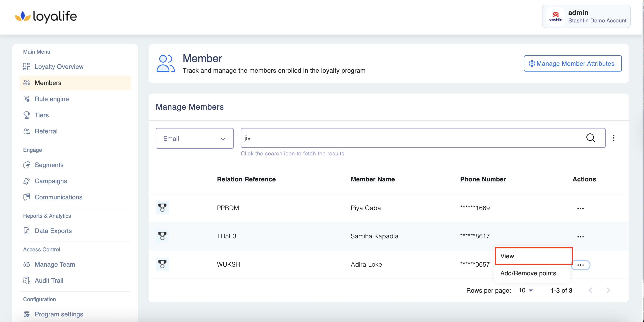Choose Add/Remove points menu option

528,273
